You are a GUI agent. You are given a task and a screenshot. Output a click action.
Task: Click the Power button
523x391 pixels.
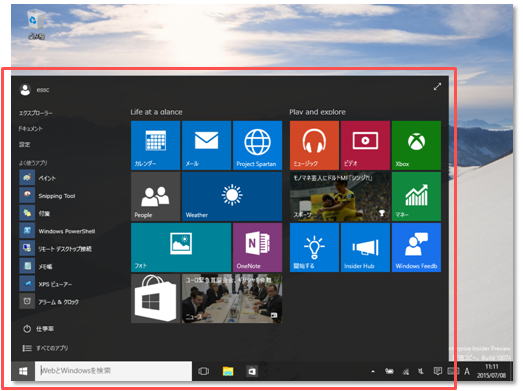pos(38,329)
